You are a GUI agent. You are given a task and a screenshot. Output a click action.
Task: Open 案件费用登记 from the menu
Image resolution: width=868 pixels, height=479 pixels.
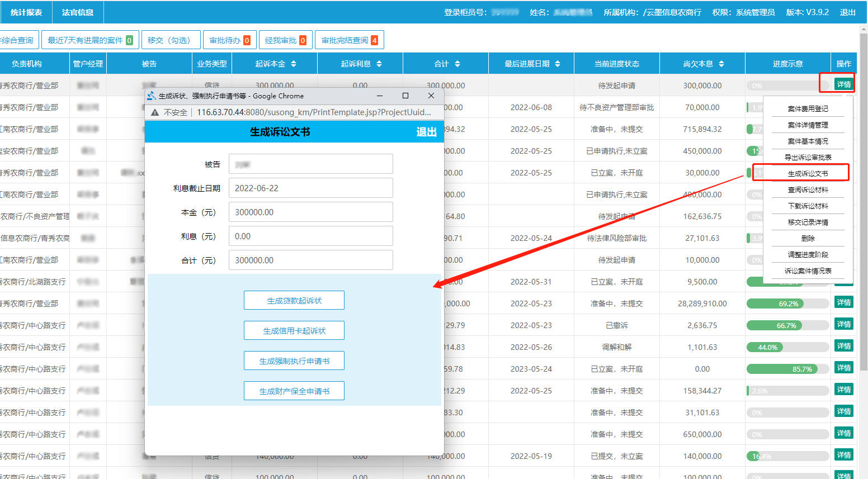pyautogui.click(x=808, y=108)
